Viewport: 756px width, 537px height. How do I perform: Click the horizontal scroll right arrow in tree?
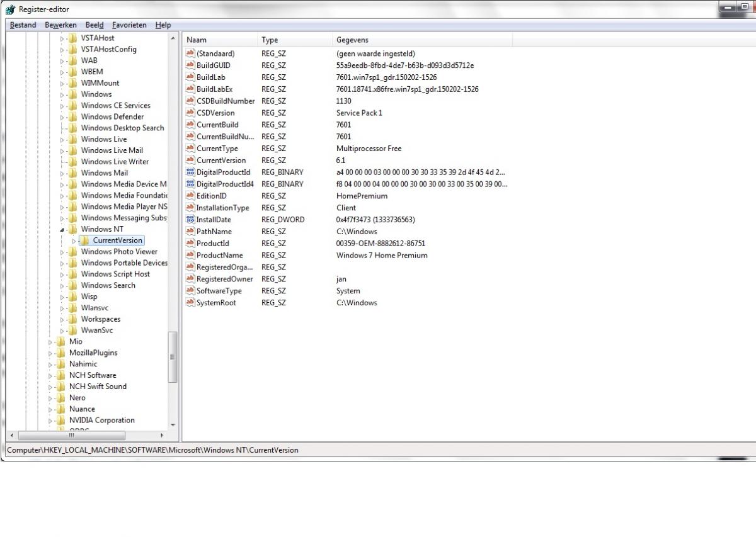tap(163, 435)
